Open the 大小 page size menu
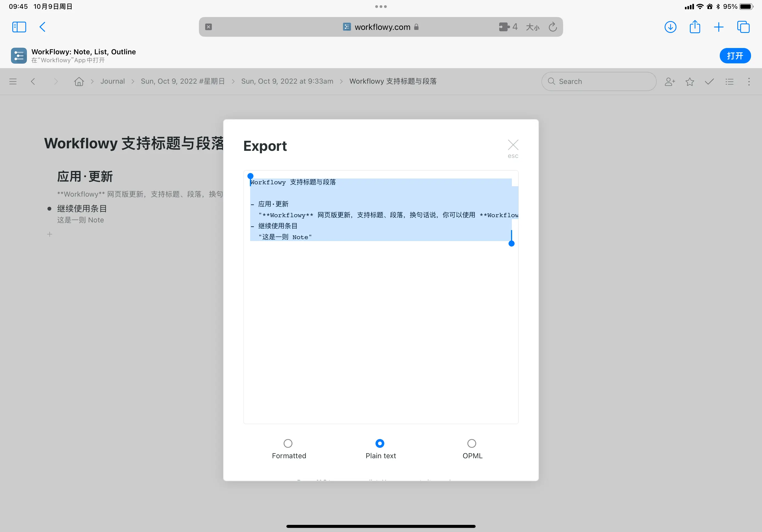This screenshot has width=762, height=532. [533, 27]
